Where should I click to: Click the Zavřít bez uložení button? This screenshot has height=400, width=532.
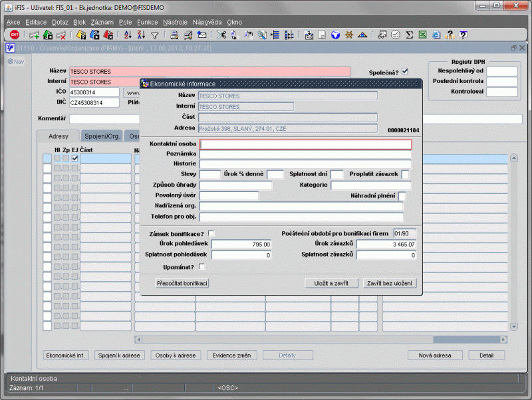coord(390,283)
